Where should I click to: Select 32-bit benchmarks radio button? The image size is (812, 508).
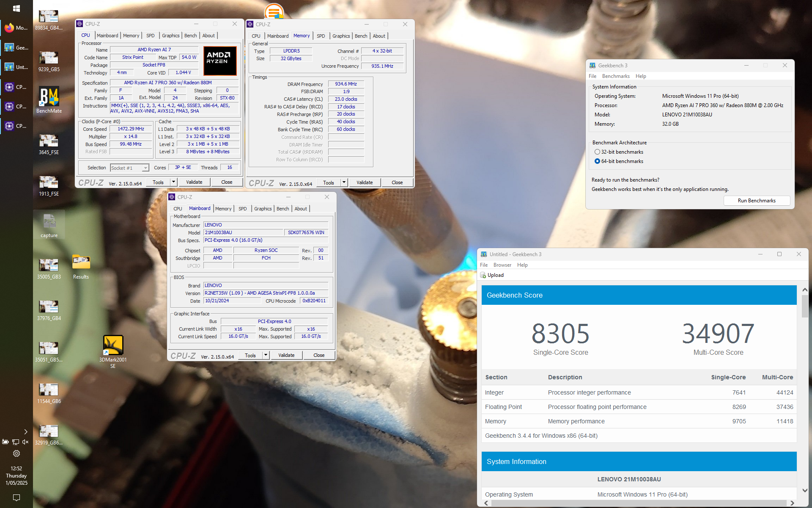(x=597, y=152)
